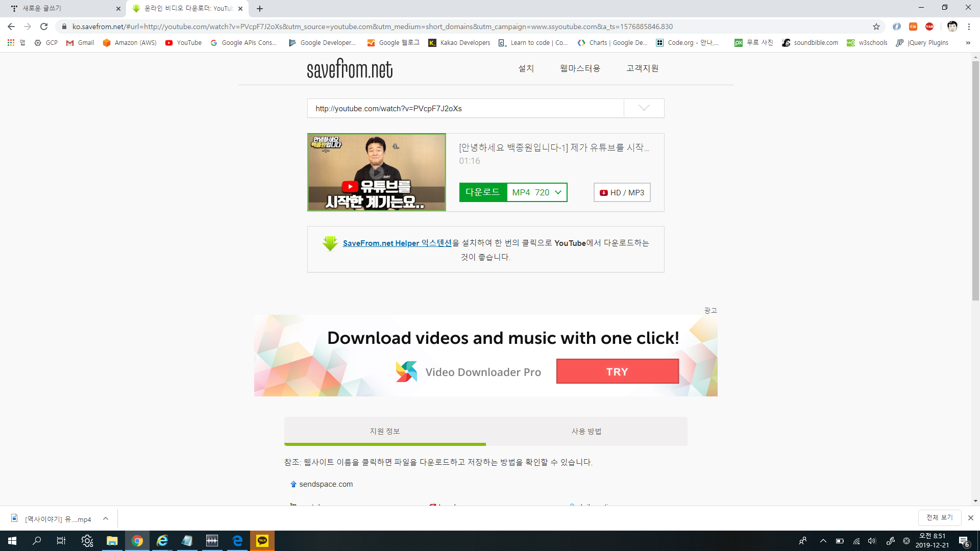
Task: Open File Explorer from taskbar
Action: [112, 541]
